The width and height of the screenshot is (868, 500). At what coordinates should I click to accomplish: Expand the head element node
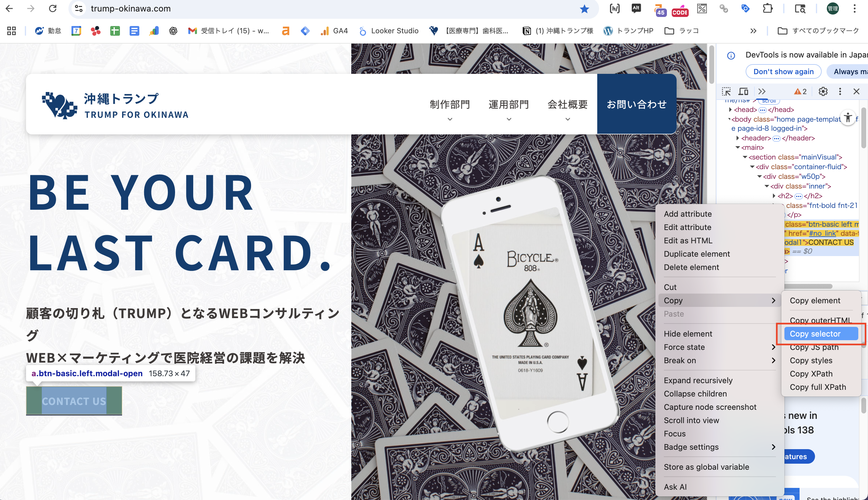tap(730, 110)
